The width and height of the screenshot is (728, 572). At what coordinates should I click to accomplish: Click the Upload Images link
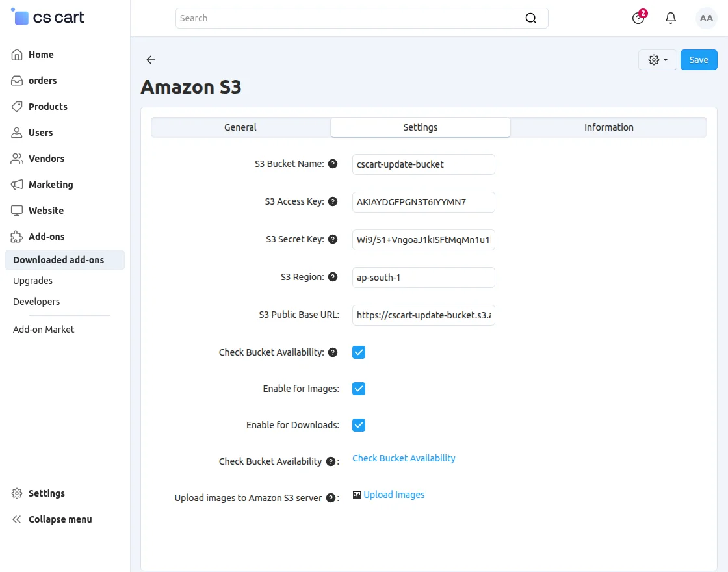pyautogui.click(x=394, y=495)
